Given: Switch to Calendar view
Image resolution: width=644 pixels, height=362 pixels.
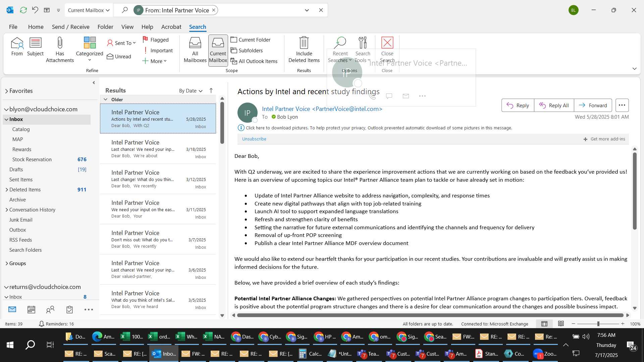Looking at the screenshot, I should point(31,309).
